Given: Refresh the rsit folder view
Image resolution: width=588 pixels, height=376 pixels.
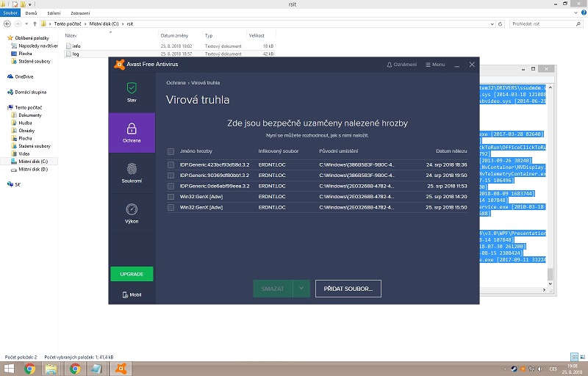Looking at the screenshot, I should [500, 24].
